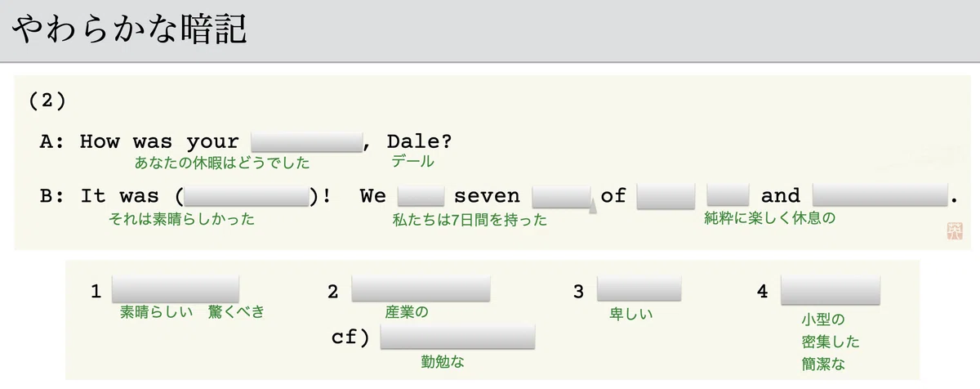This screenshot has width=980, height=389.
Task: Reveal the first blank following "of"
Action: (666, 196)
